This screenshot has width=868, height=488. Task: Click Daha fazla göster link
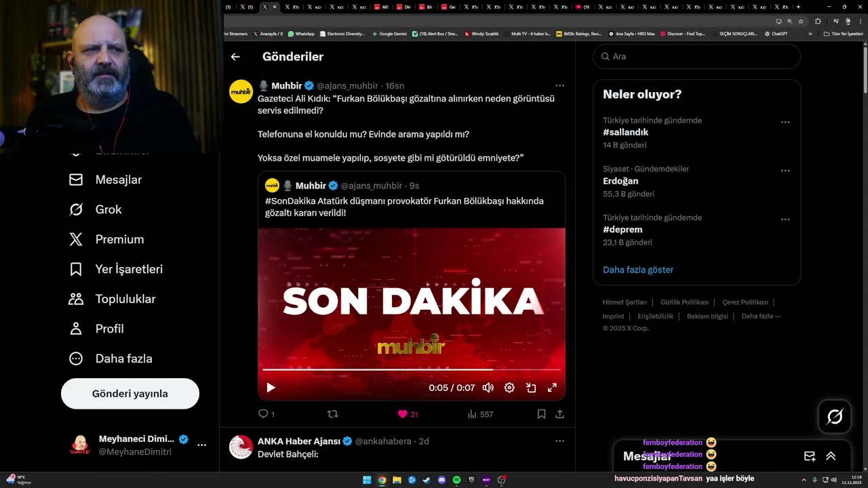638,270
